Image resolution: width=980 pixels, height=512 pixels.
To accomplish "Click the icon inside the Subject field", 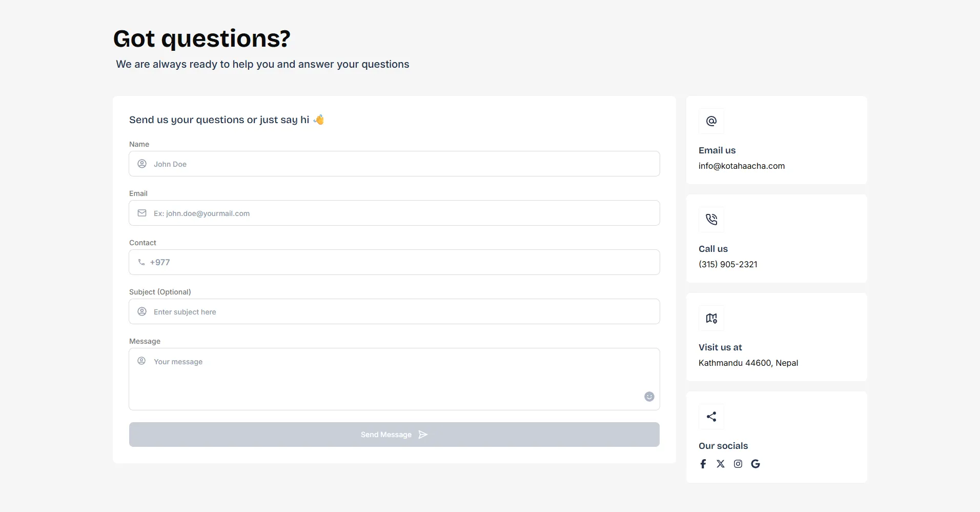I will coord(142,311).
